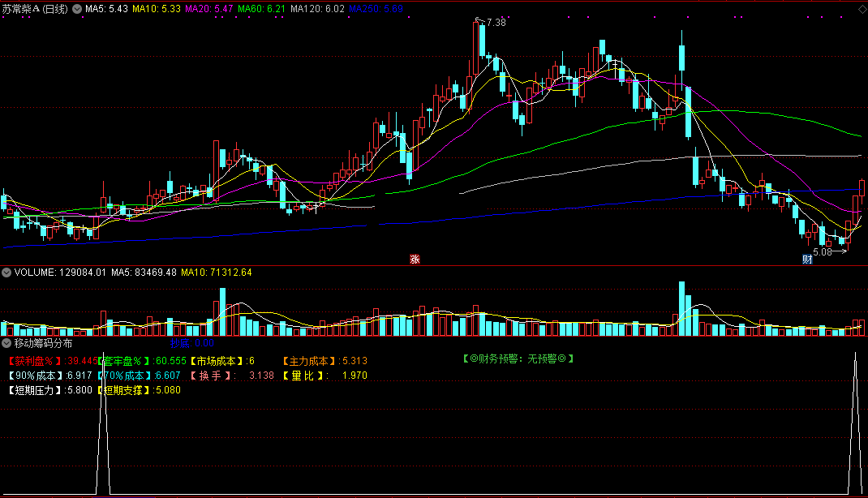This screenshot has height=498, width=868.
Task: Click the 7.38 high price annotation
Action: pyautogui.click(x=496, y=23)
